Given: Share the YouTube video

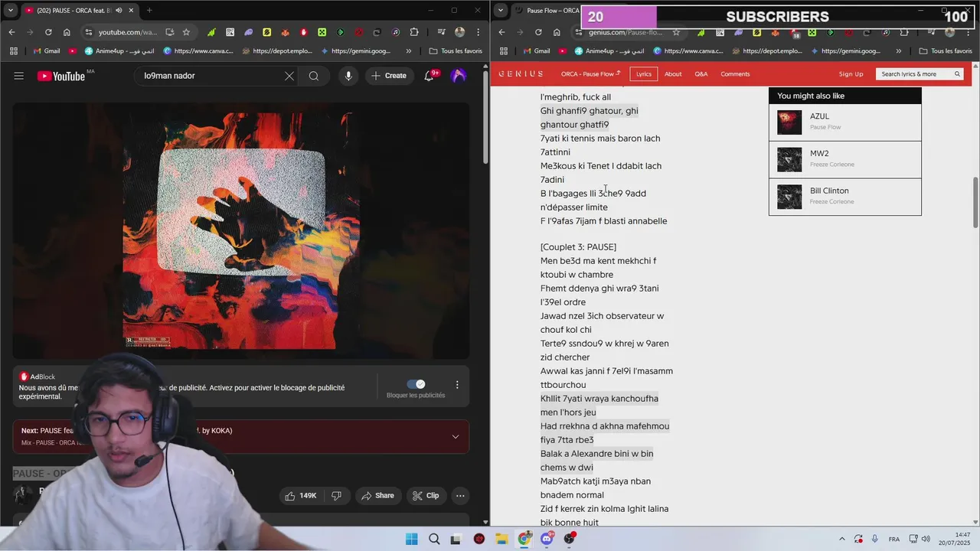Looking at the screenshot, I should [x=377, y=496].
